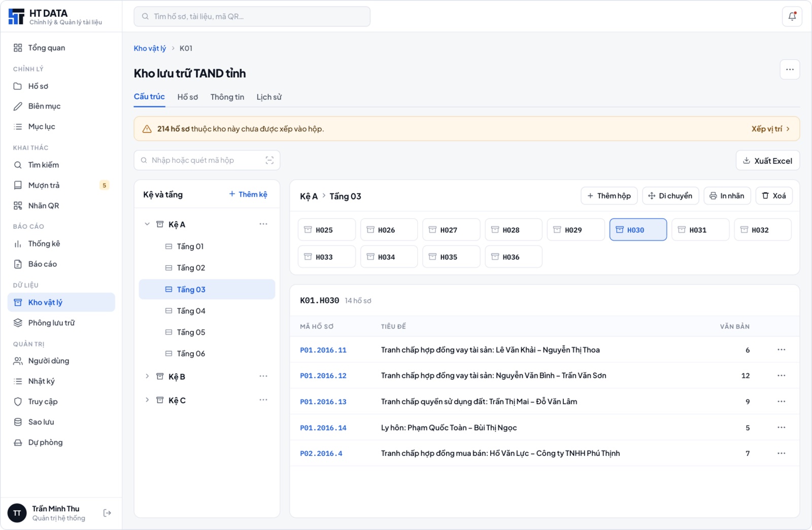Open the Kệ B options menu
The image size is (812, 530).
(x=263, y=376)
